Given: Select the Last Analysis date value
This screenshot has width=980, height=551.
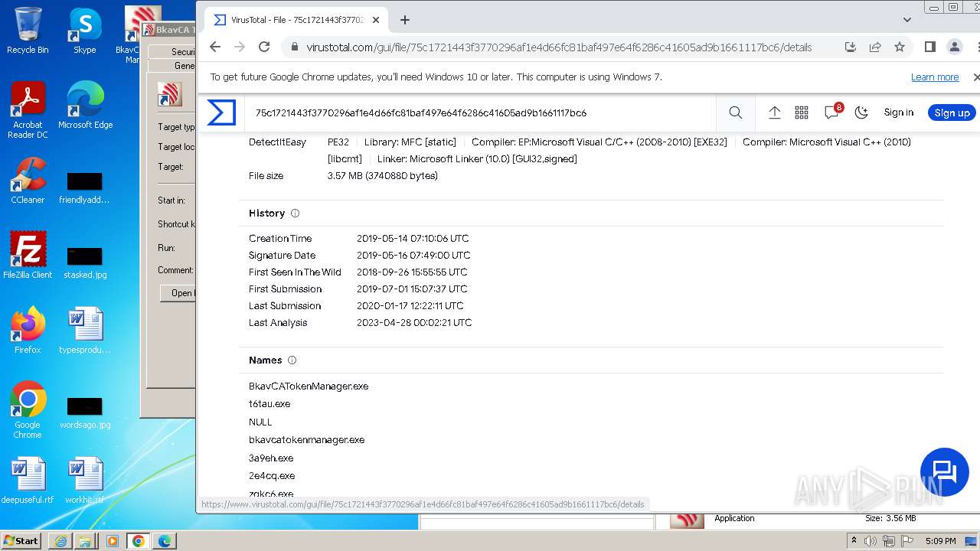Looking at the screenshot, I should click(x=414, y=323).
